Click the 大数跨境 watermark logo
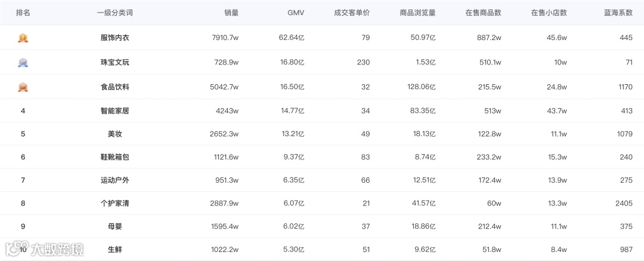644x261 pixels. tap(45, 247)
